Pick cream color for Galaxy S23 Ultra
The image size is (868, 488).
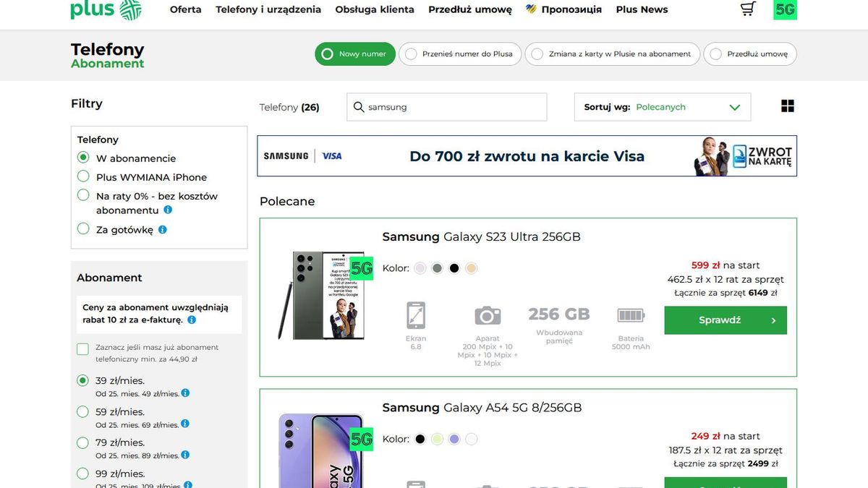[472, 268]
